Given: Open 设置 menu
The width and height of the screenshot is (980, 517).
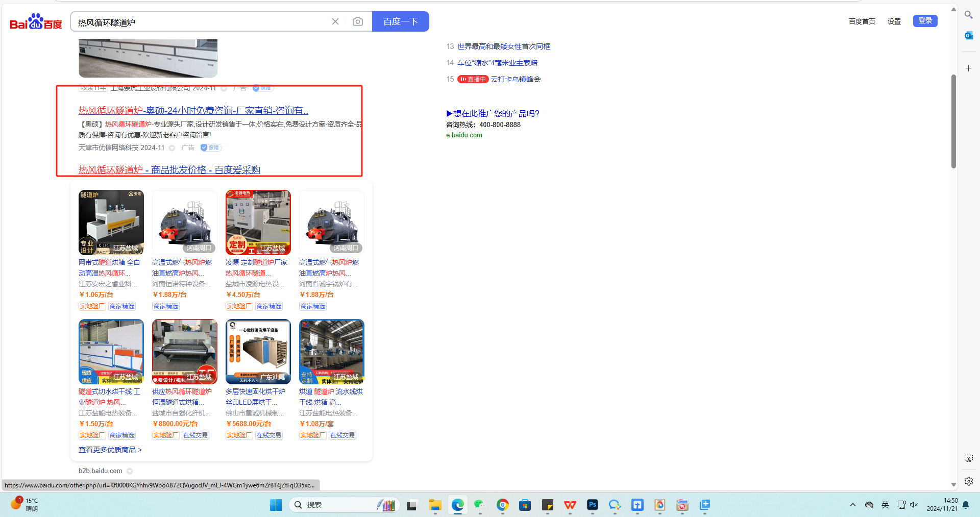Looking at the screenshot, I should 894,21.
